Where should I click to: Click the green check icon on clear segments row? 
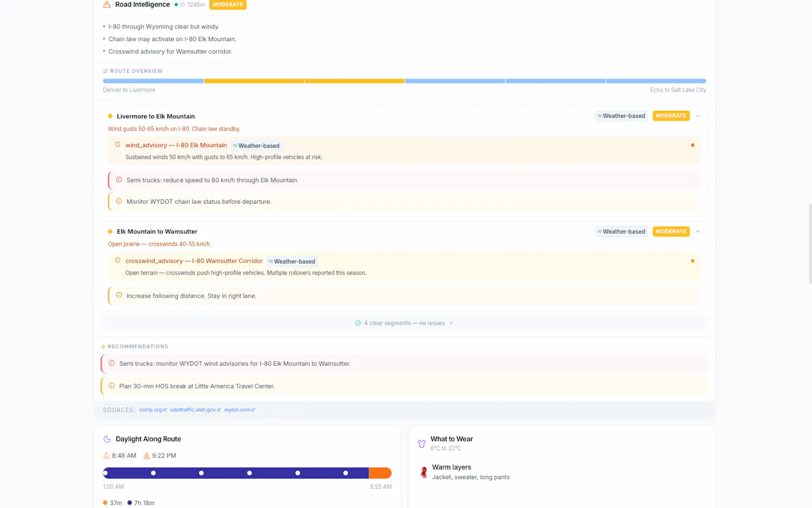coord(358,323)
